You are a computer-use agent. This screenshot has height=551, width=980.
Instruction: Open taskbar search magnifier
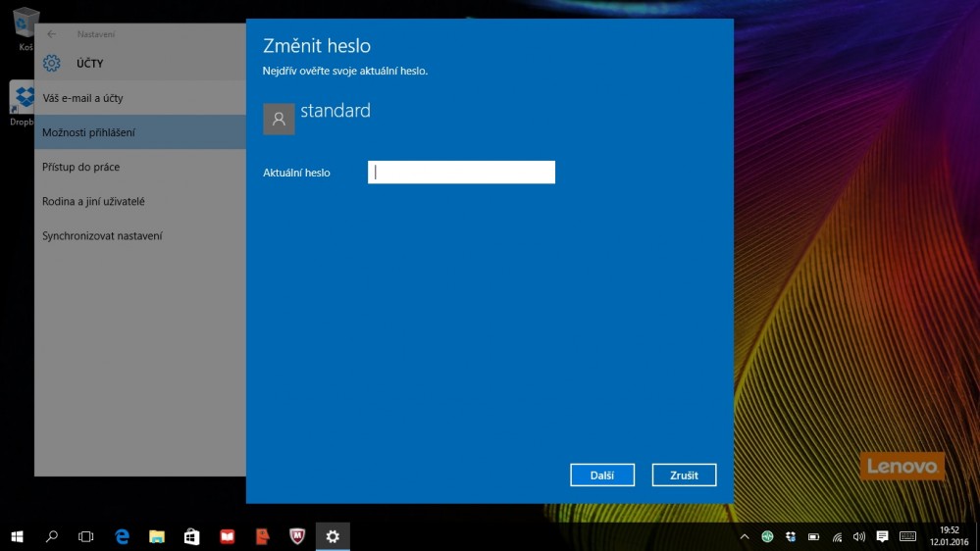pos(52,536)
